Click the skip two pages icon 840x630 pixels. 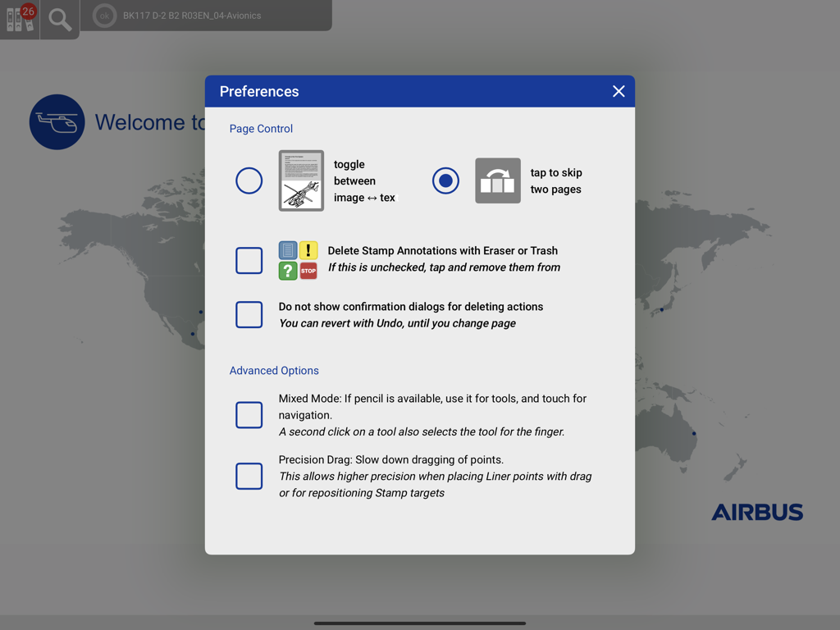coord(498,180)
